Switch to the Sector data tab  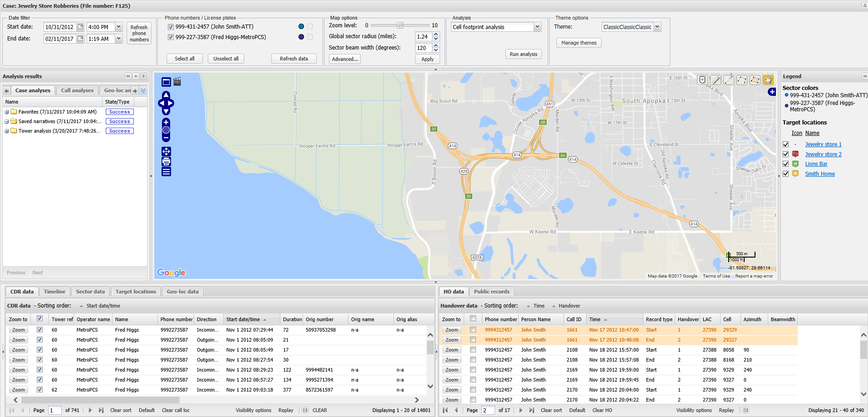point(90,292)
